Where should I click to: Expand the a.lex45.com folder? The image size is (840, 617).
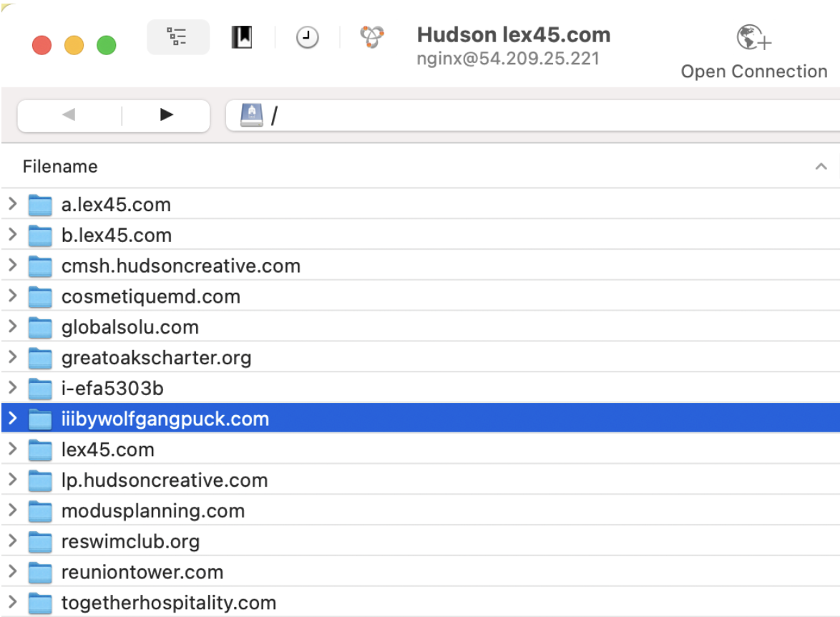13,204
